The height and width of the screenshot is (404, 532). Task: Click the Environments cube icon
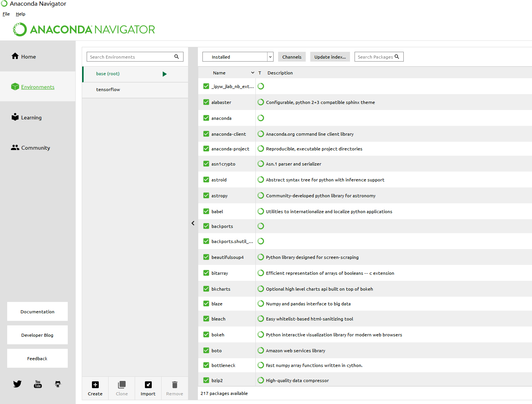[15, 87]
